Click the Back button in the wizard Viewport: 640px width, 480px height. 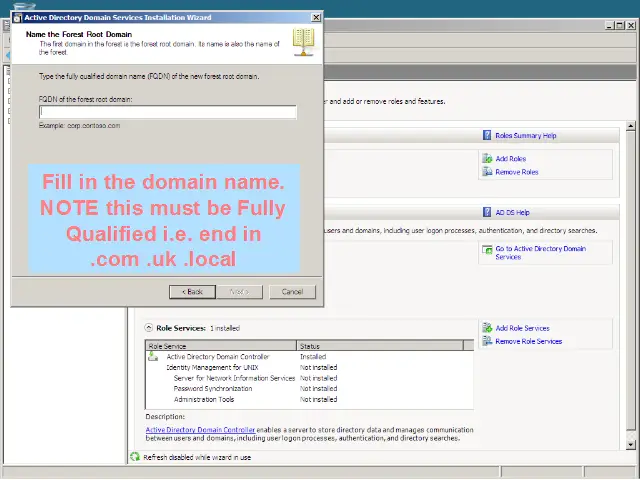pyautogui.click(x=192, y=292)
